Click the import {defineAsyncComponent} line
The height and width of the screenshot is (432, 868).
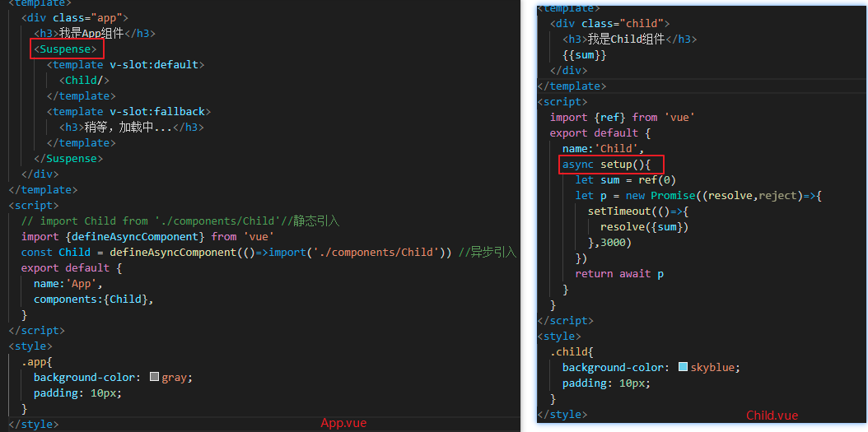[x=147, y=237]
